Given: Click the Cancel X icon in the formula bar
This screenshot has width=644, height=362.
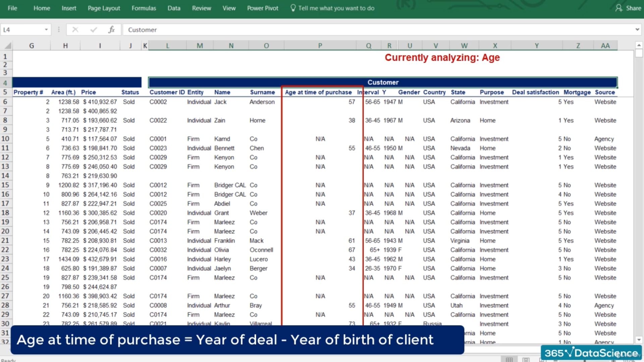Looking at the screenshot, I should pos(75,30).
